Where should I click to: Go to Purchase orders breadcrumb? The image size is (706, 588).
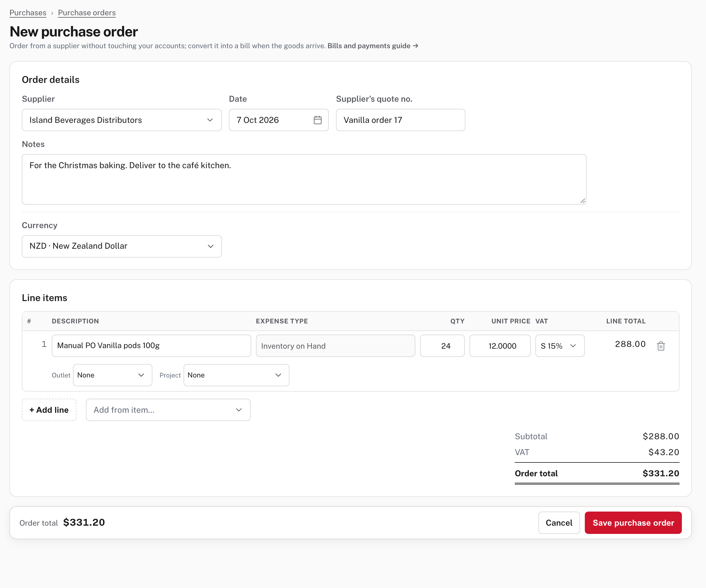pos(87,13)
